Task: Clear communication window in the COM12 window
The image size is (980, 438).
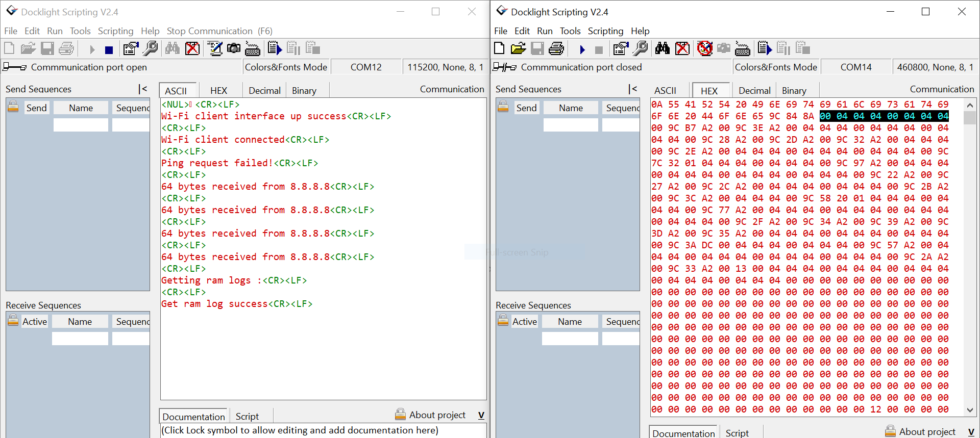Action: click(192, 48)
